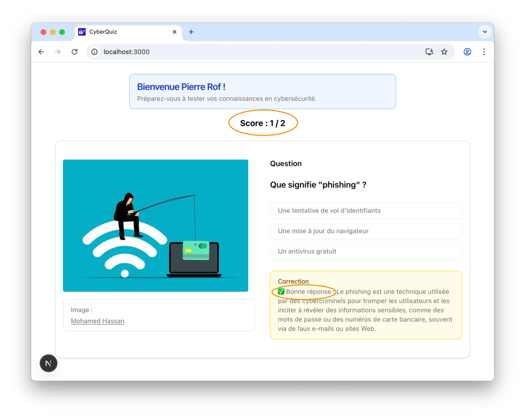Screen dimensions: 525x420
Task: Close the CyberQuiz tab
Action: pos(175,32)
